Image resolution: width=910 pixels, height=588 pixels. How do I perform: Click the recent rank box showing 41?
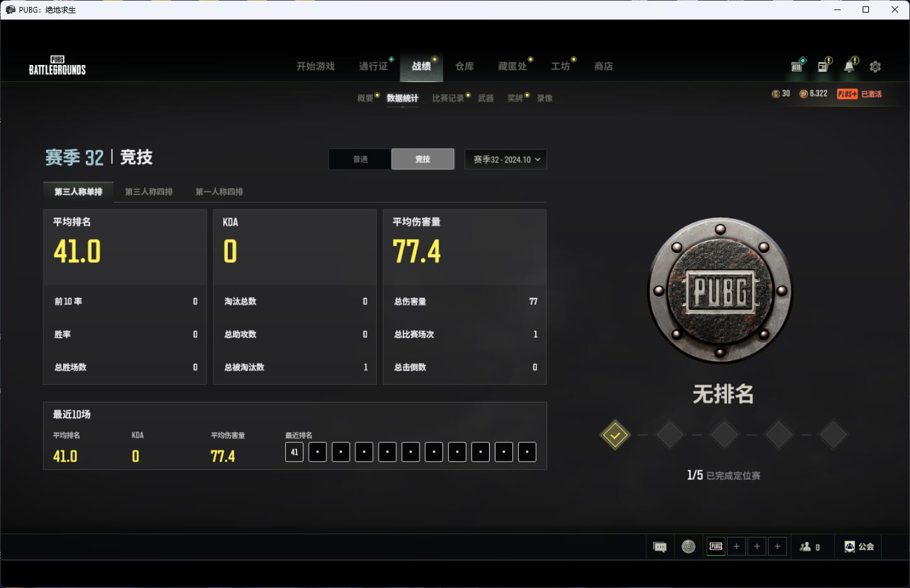[x=294, y=452]
